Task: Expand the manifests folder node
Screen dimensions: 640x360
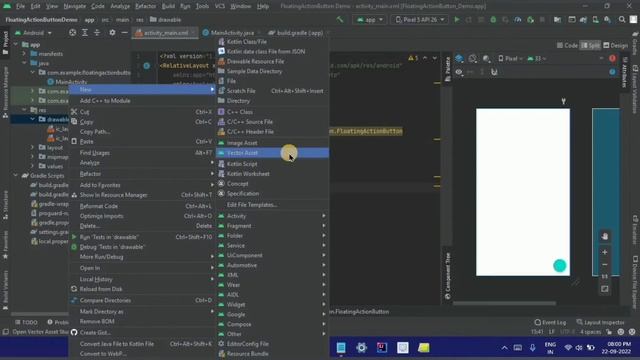Action: (x=24, y=54)
